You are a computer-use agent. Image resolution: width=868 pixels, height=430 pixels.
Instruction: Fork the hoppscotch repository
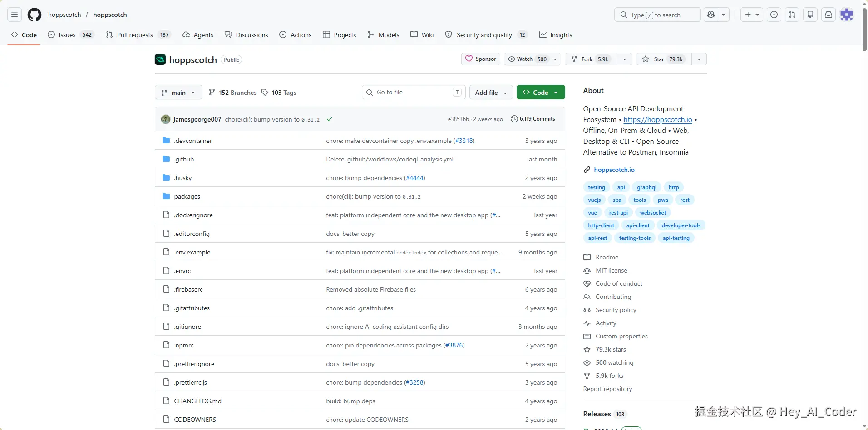[x=591, y=59]
